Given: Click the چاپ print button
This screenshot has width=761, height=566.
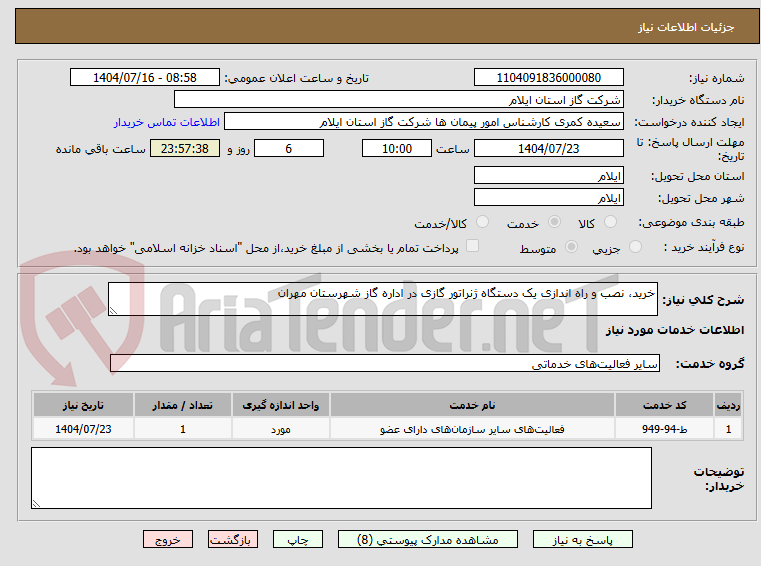Looking at the screenshot, I should (x=298, y=539).
